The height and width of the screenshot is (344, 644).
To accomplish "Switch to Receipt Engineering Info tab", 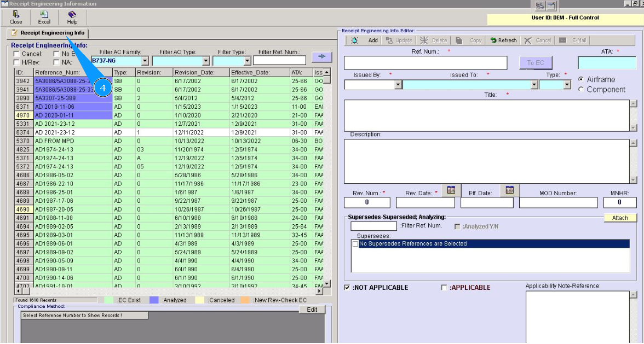I will pyautogui.click(x=48, y=33).
